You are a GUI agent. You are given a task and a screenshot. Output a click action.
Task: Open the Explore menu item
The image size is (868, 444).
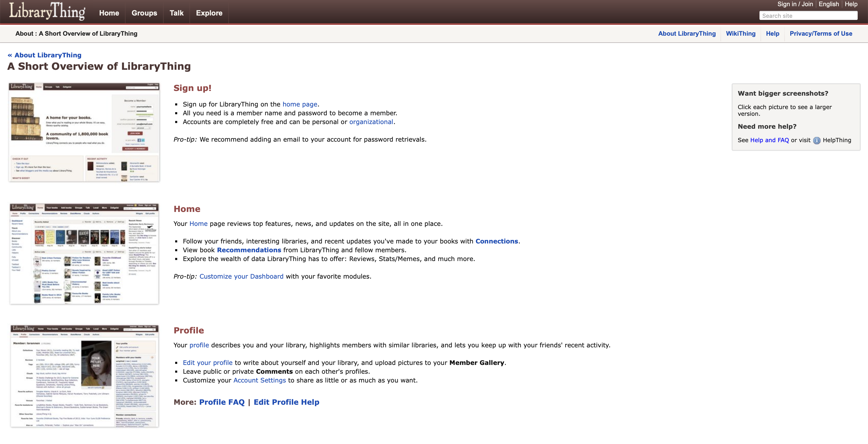click(209, 13)
